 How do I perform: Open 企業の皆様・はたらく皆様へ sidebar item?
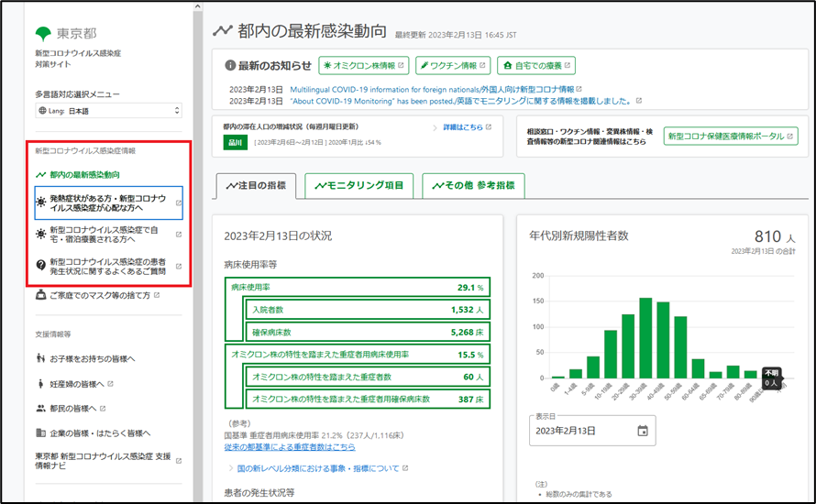(101, 433)
